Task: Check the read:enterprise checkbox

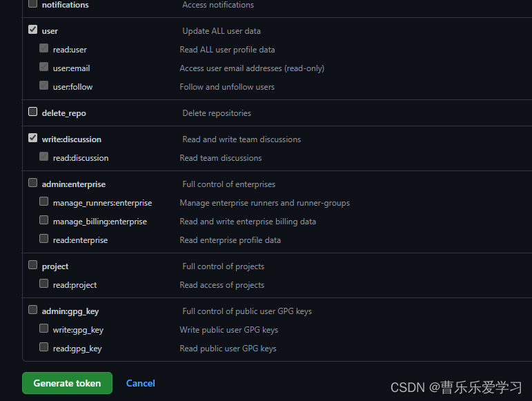Action: 43,239
